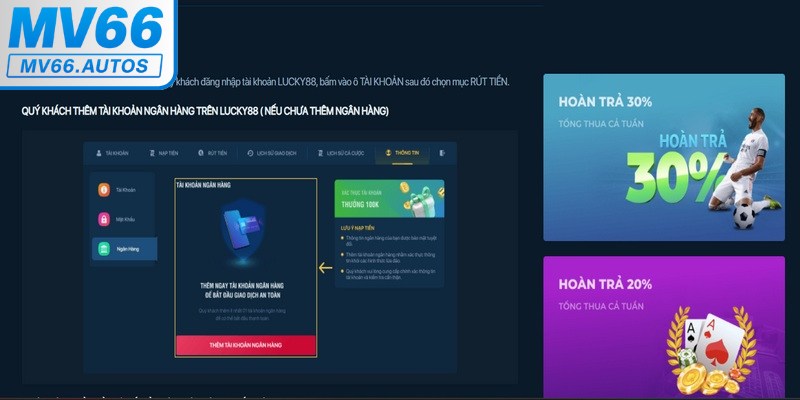Click the Thêm Tài Khoản Ngân Hàng button

point(245,345)
